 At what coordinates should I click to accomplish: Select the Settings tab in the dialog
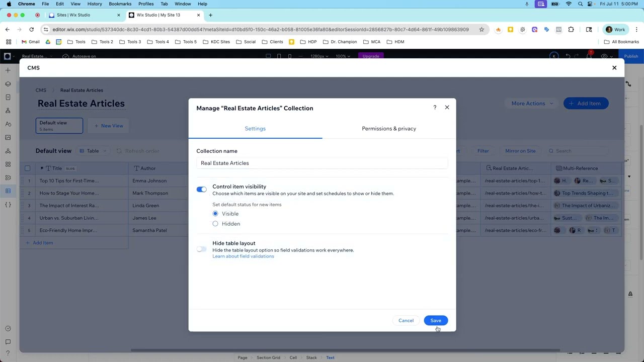click(255, 129)
